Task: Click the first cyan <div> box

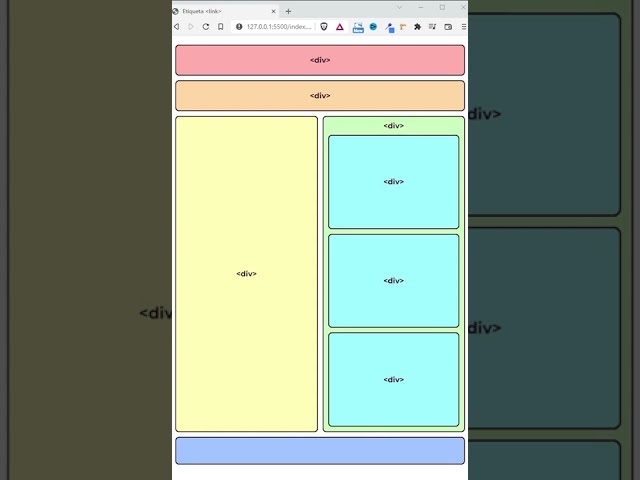Action: coord(393,182)
